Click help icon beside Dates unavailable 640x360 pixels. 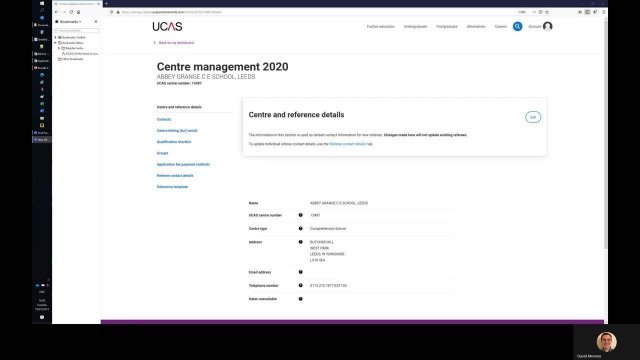(300, 299)
